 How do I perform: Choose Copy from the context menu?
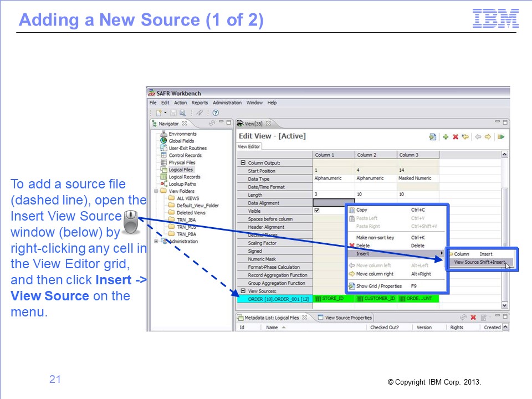point(396,210)
